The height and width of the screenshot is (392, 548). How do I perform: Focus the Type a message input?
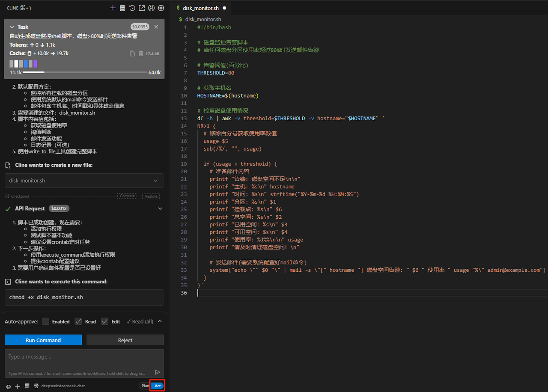click(84, 364)
